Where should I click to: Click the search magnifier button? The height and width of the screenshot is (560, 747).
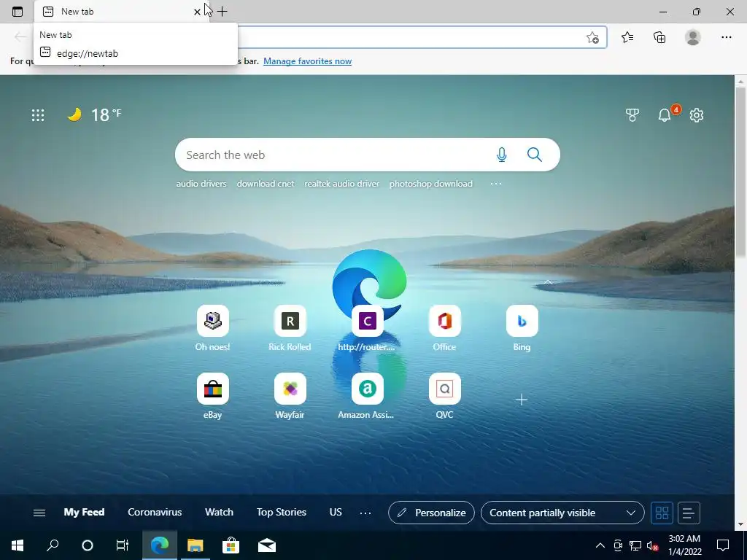(535, 155)
